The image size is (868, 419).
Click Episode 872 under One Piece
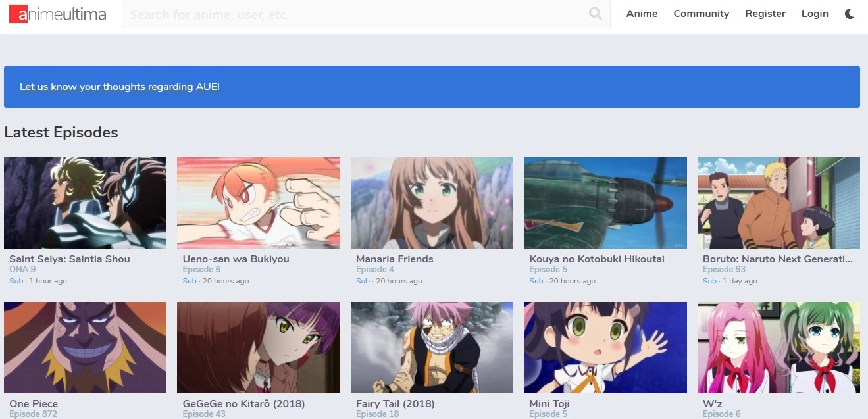click(34, 414)
